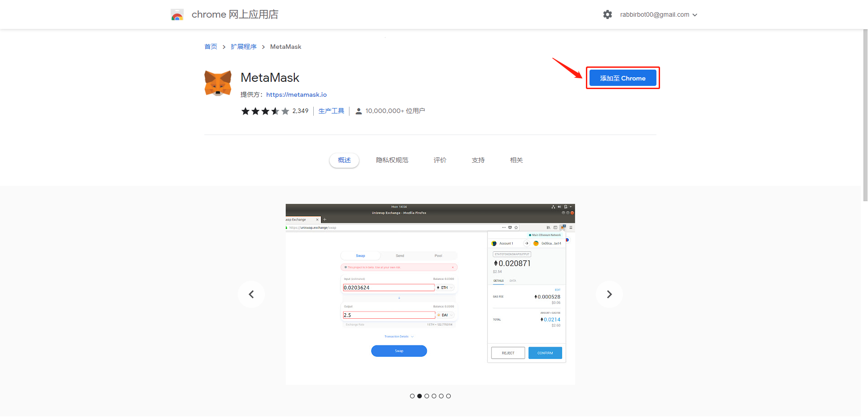
Task: Select third carousel dot
Action: [x=427, y=396]
